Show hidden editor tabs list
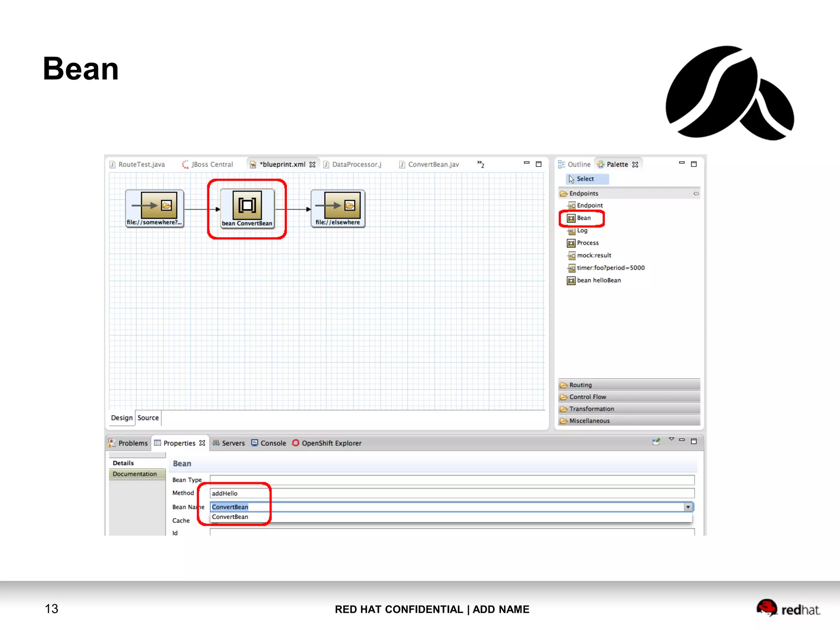 click(481, 164)
